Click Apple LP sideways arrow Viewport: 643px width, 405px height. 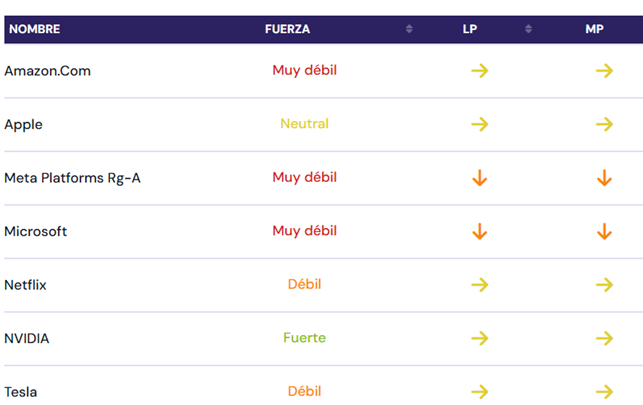(x=479, y=125)
